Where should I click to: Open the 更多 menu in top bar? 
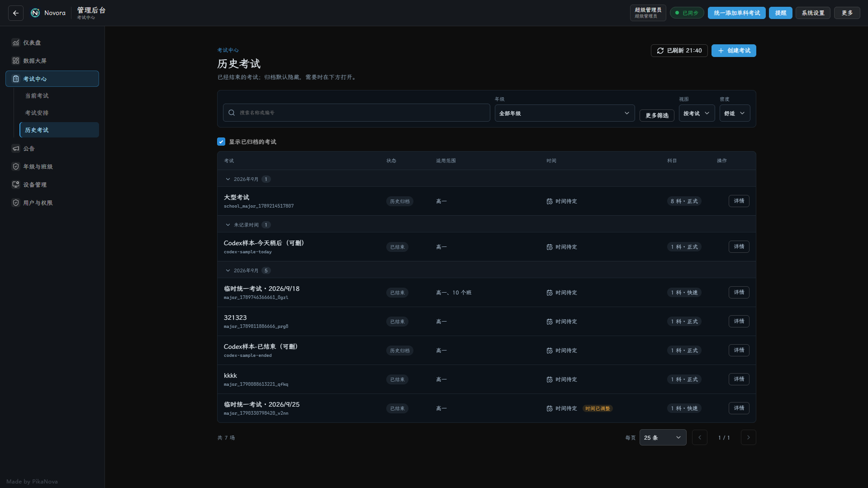pos(847,13)
